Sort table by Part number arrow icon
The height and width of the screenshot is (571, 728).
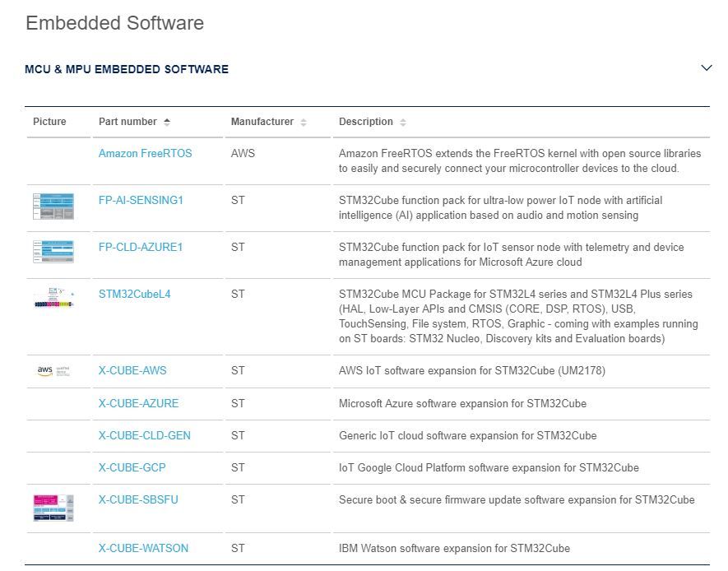[167, 122]
